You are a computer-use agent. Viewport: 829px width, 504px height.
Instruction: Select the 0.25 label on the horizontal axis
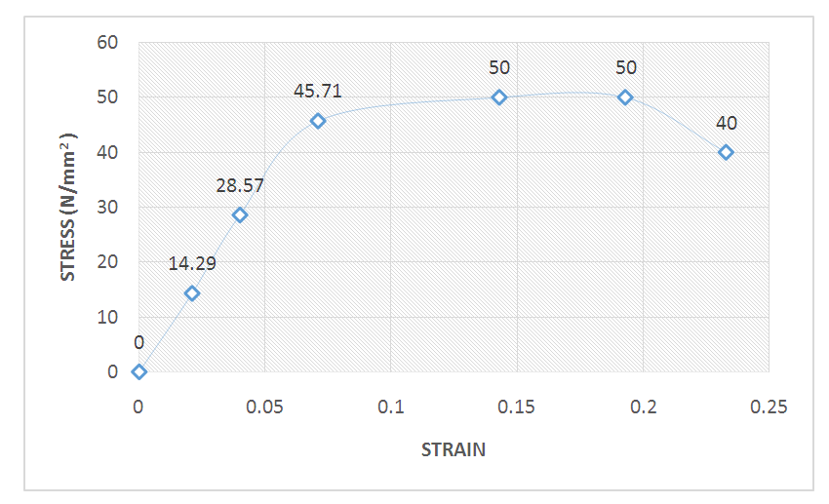(x=769, y=405)
